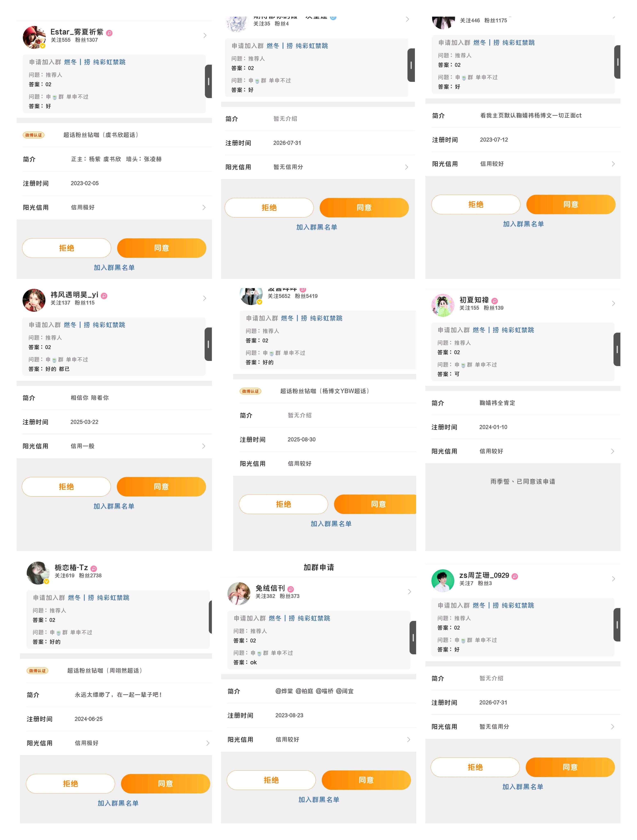Expand 信用一般 sunshine credit chevron
This screenshot has height=840, width=637.
pyautogui.click(x=204, y=446)
